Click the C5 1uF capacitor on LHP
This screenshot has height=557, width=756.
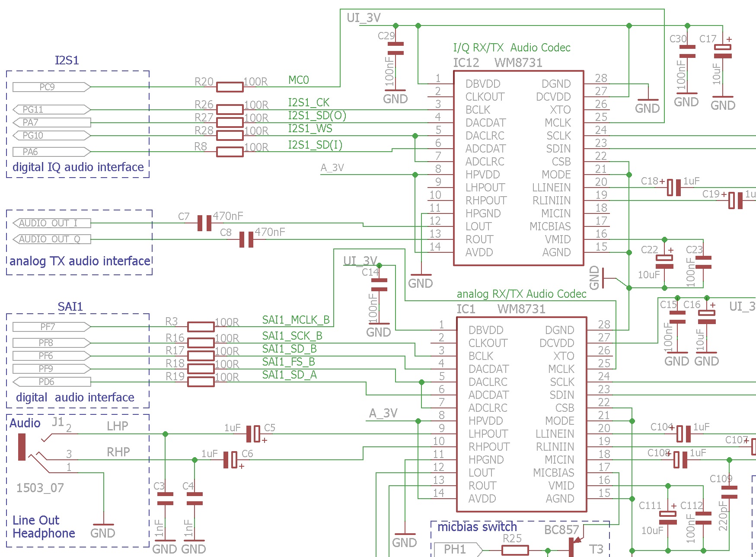(254, 434)
